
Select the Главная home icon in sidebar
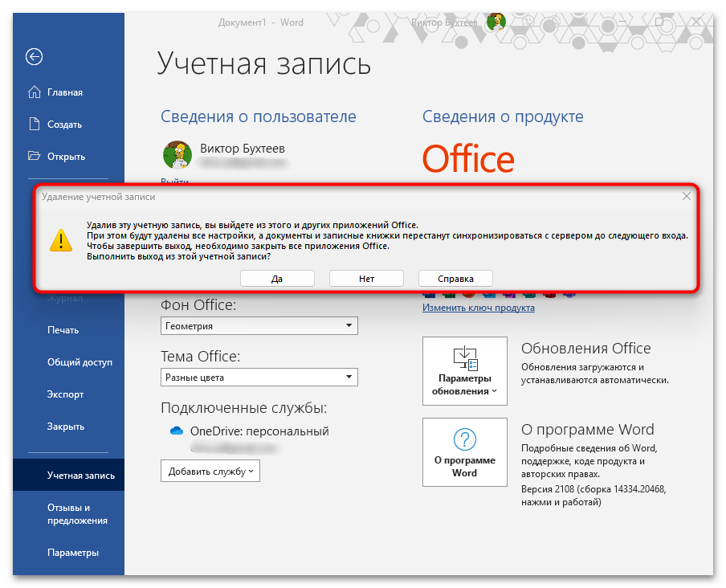[35, 92]
